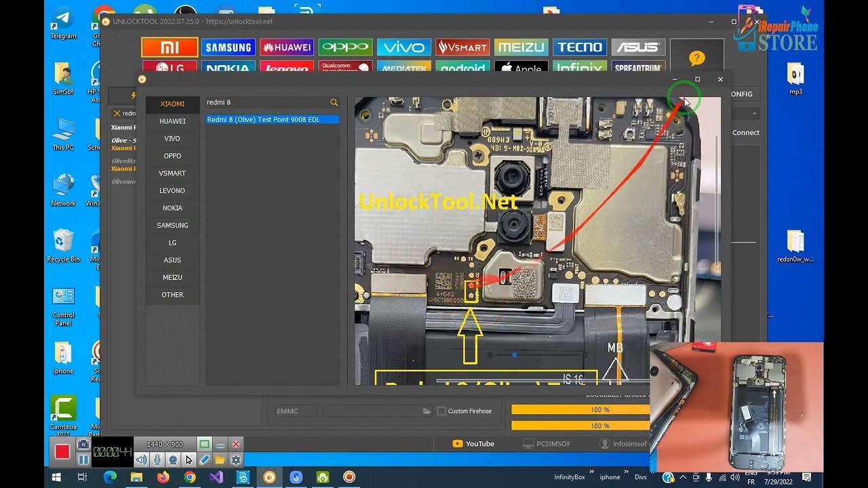
Task: Open the YouTube link
Action: click(473, 444)
